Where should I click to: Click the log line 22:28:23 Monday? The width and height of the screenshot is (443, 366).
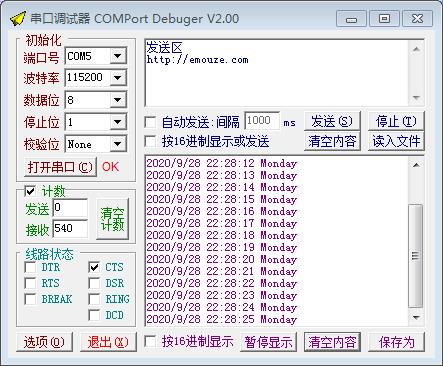coord(222,295)
